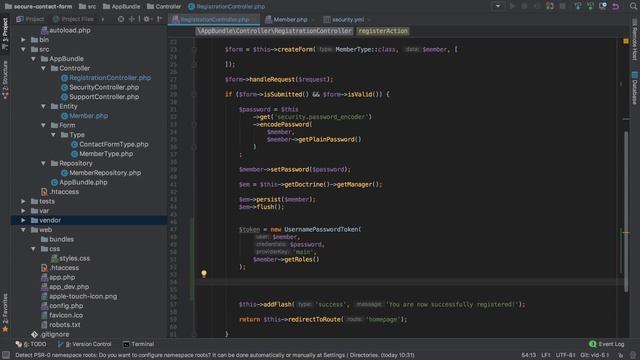Expand the bin folder

coord(23,40)
